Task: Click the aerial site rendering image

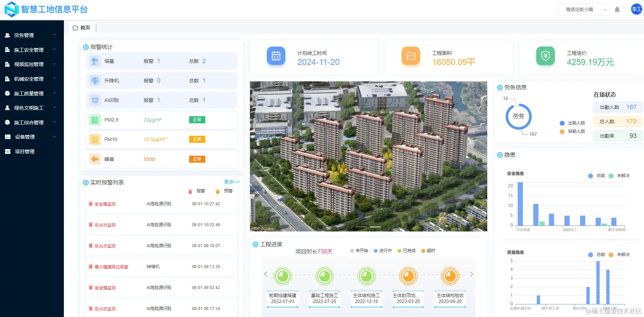Action: [x=369, y=156]
